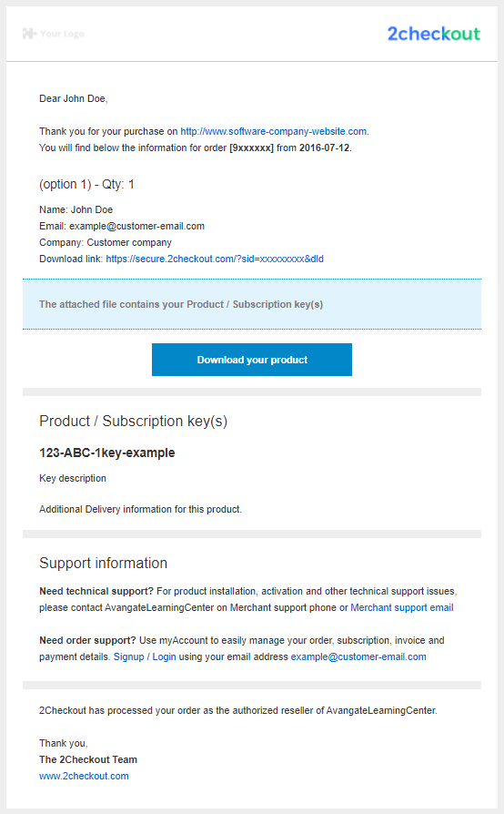Click The 2Checkout Team signature
This screenshot has height=814, width=504.
tap(88, 759)
